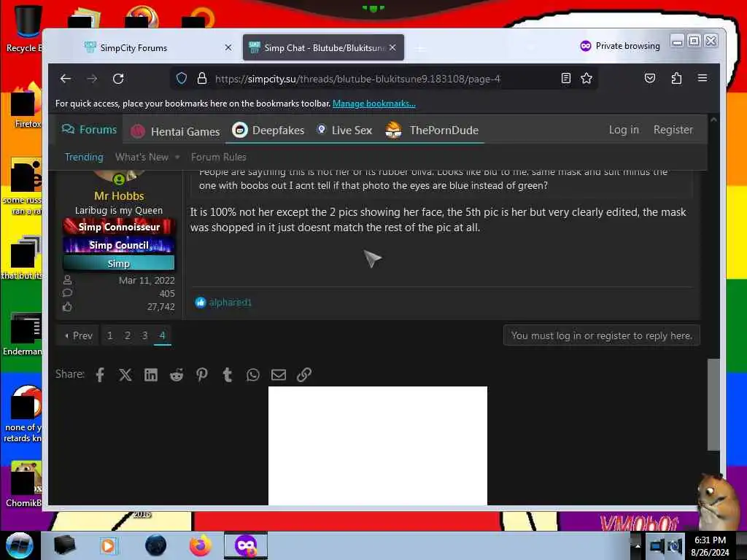Select the Simp Chat - Blutube tab

point(323,47)
